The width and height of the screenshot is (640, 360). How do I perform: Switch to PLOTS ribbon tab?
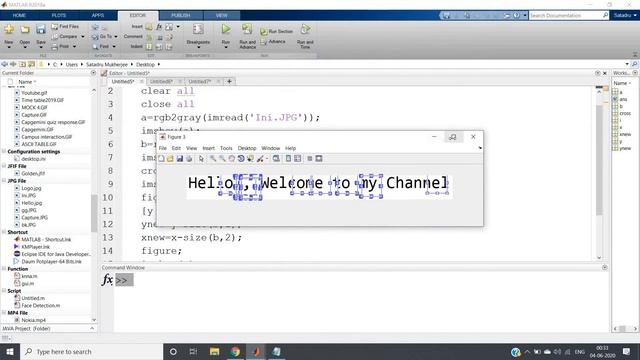click(59, 16)
